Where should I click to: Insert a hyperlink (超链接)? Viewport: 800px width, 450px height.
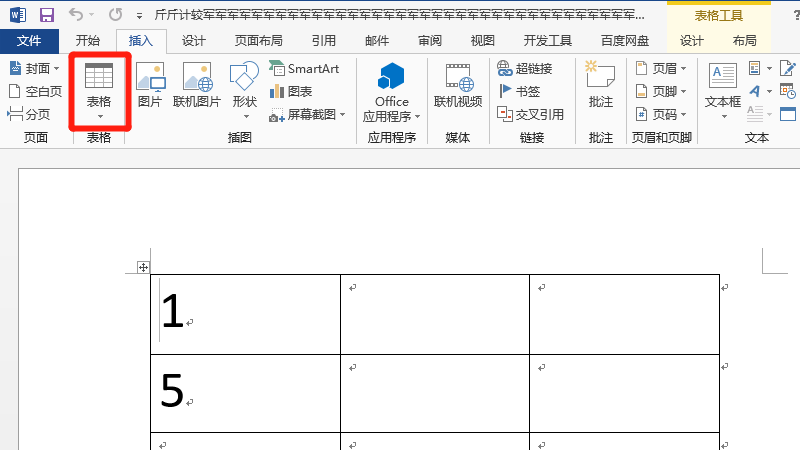pyautogui.click(x=524, y=68)
